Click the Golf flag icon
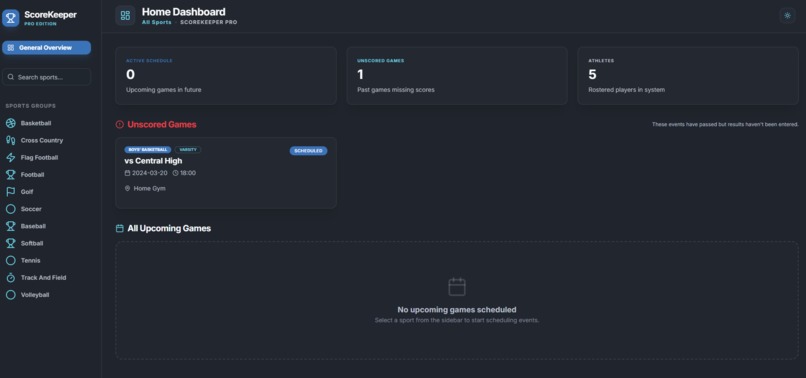806x378 pixels. click(10, 192)
